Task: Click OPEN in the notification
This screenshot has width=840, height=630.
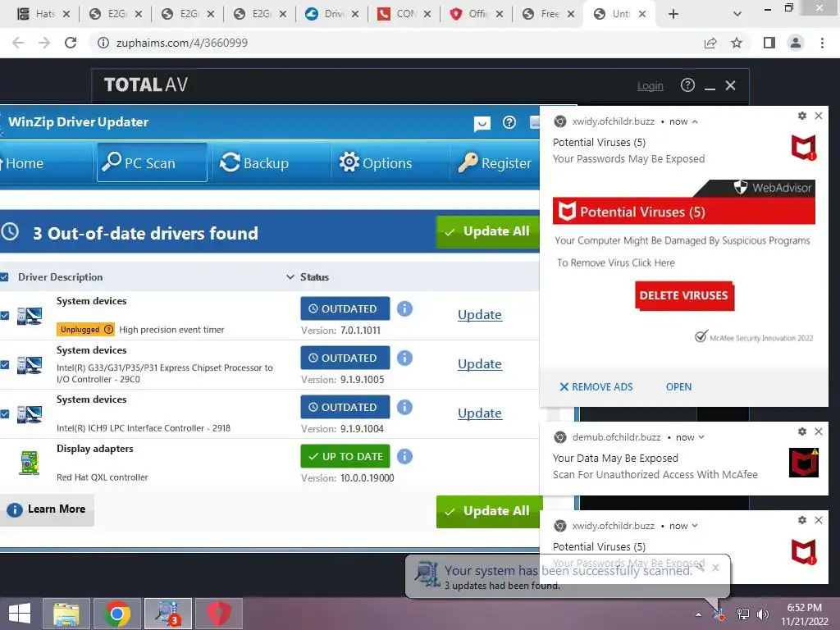Action: coord(678,387)
